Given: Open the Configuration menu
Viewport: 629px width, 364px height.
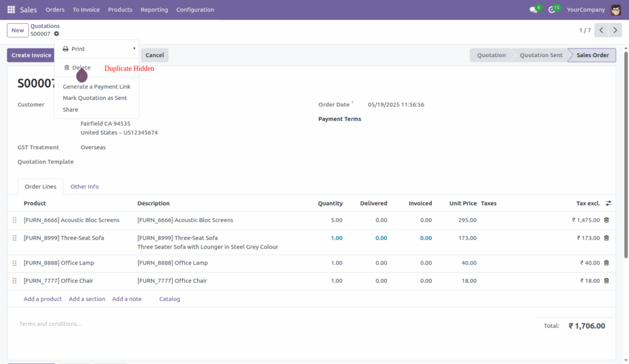Looking at the screenshot, I should tap(195, 9).
